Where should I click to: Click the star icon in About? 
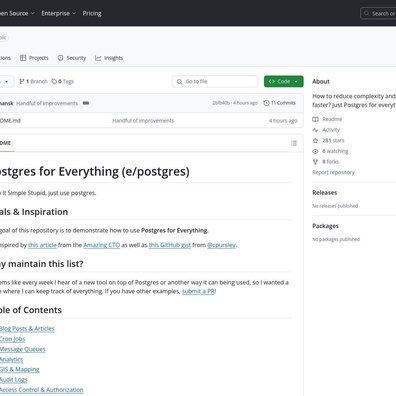pyautogui.click(x=315, y=141)
